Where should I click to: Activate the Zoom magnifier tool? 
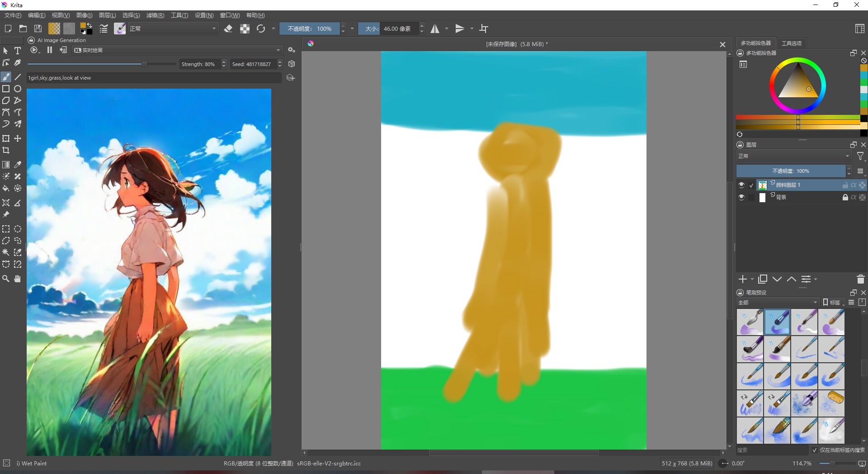tap(6, 279)
